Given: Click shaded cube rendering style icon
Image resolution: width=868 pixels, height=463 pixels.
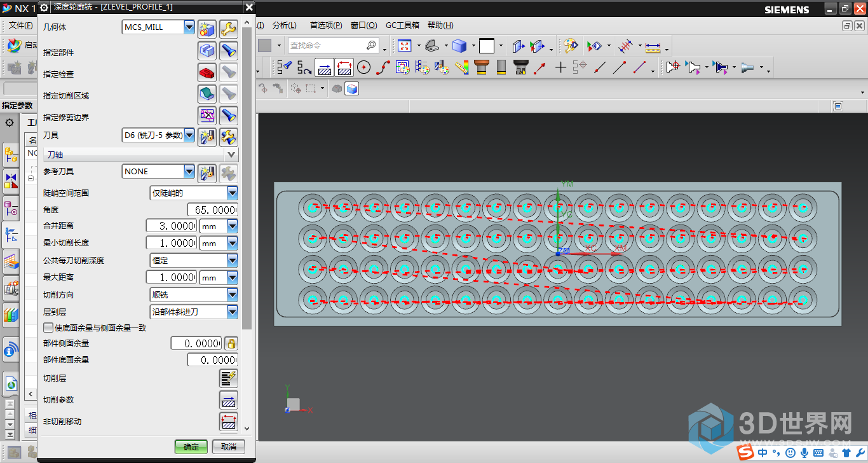Looking at the screenshot, I should (x=459, y=46).
